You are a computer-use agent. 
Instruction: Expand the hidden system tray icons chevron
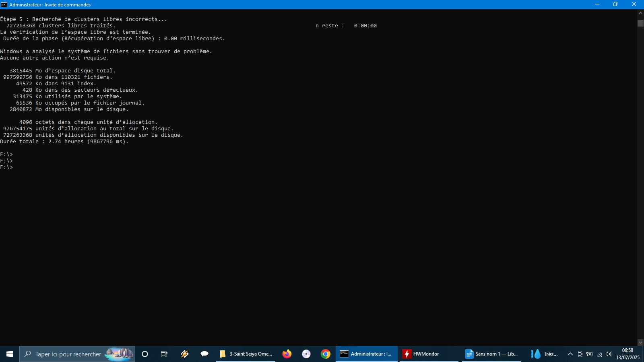point(570,354)
